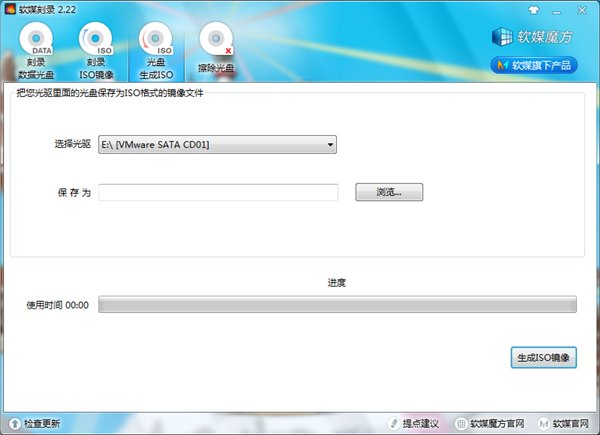Click the app icon in the title bar
Viewport: 600px width, 435px height.
pos(9,9)
